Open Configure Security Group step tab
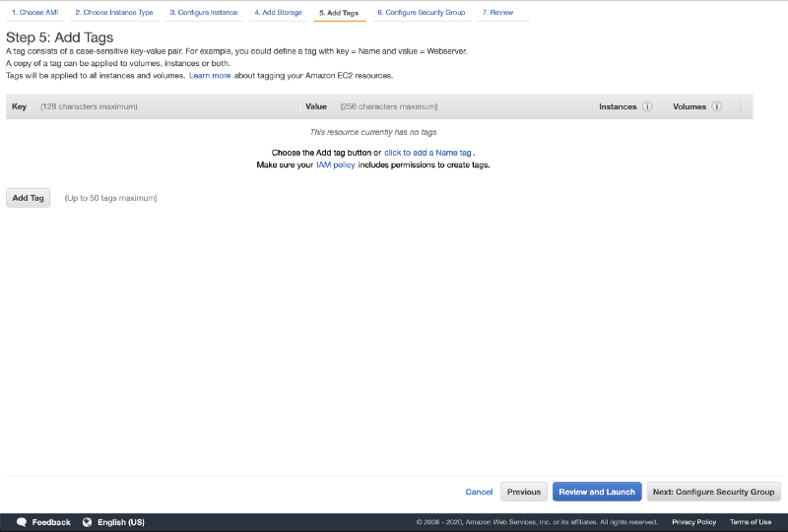This screenshot has height=532, width=788. click(x=422, y=13)
